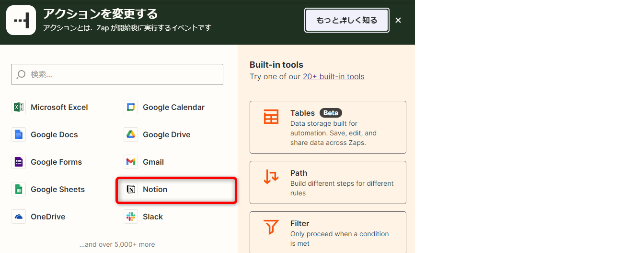Click the Tables grid icon

tap(271, 117)
